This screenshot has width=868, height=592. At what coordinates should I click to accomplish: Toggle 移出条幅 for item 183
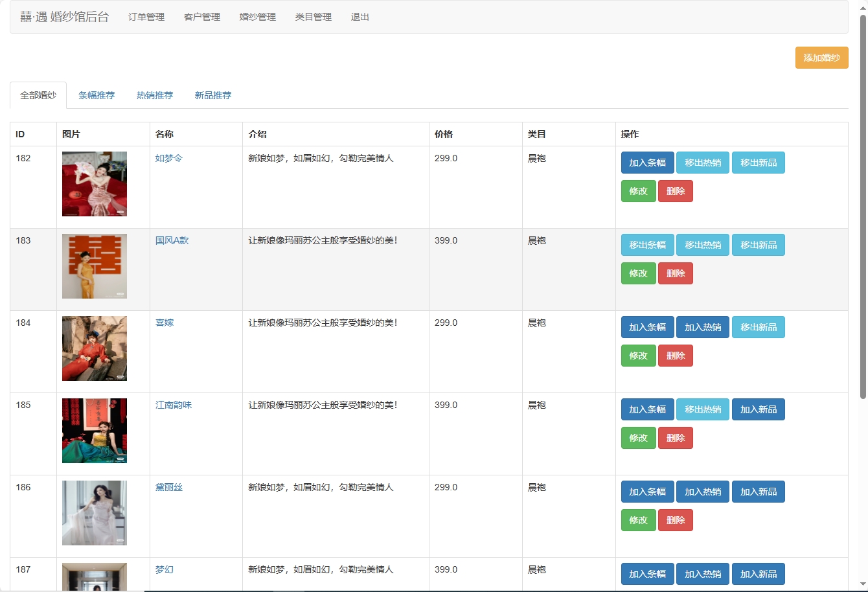(x=647, y=245)
